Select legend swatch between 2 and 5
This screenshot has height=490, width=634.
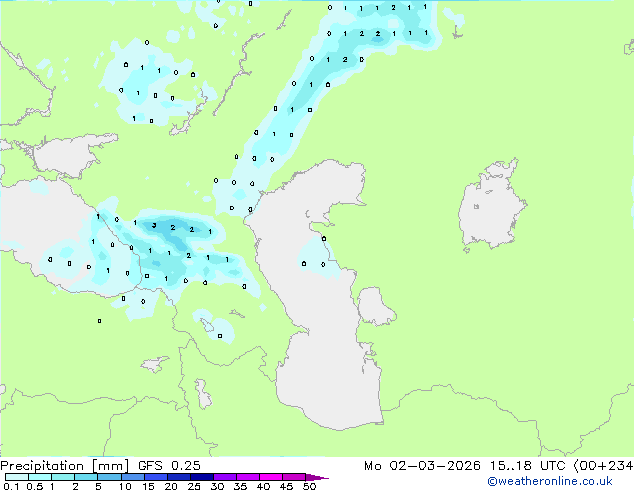[x=86, y=477]
